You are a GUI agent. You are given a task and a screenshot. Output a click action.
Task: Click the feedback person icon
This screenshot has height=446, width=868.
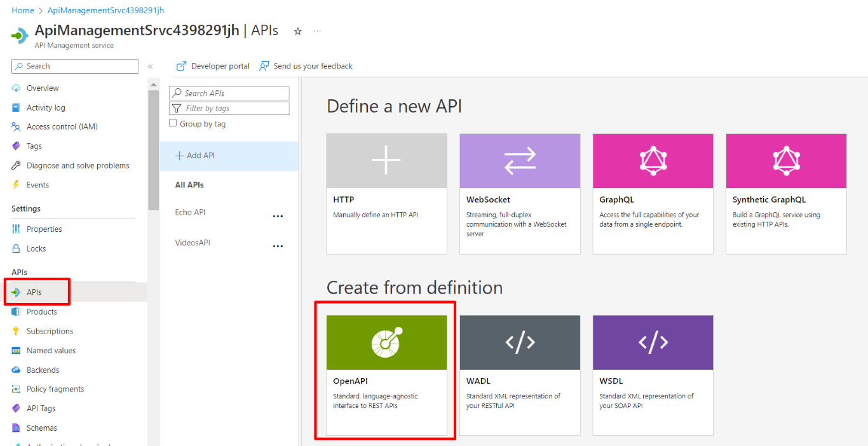pos(264,66)
